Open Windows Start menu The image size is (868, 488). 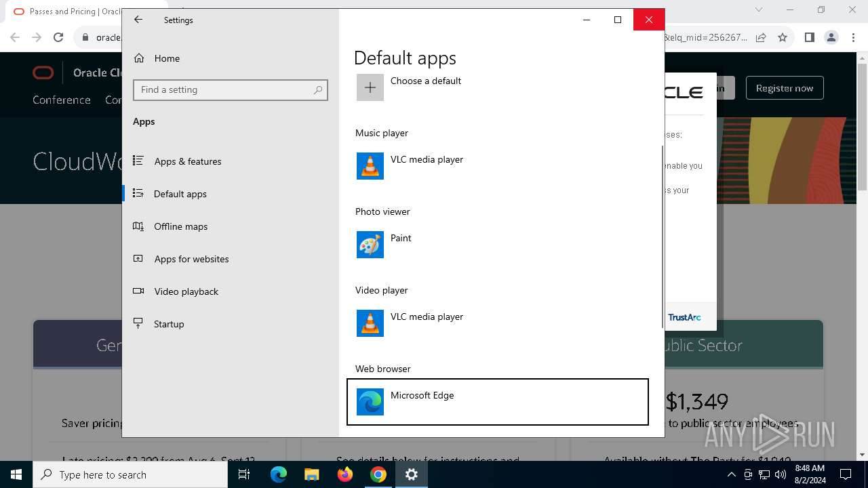coord(16,474)
